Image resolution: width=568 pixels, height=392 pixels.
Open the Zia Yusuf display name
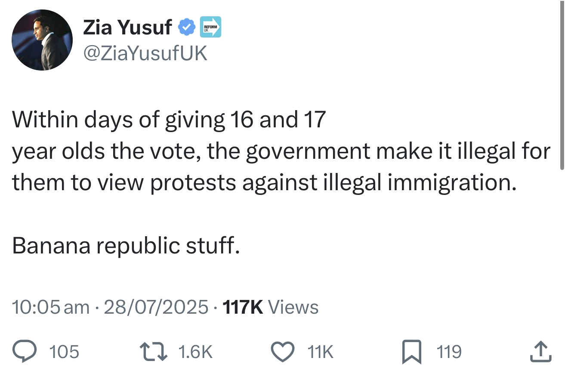[127, 28]
